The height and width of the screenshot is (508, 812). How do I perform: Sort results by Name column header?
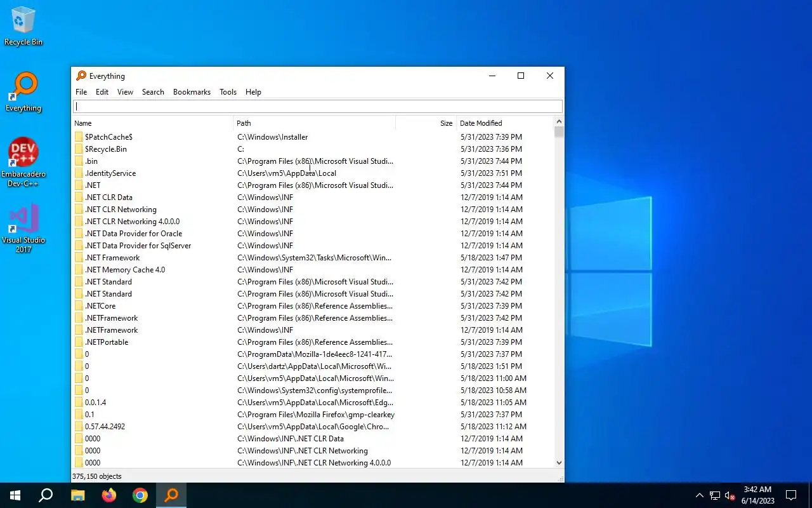pyautogui.click(x=153, y=123)
